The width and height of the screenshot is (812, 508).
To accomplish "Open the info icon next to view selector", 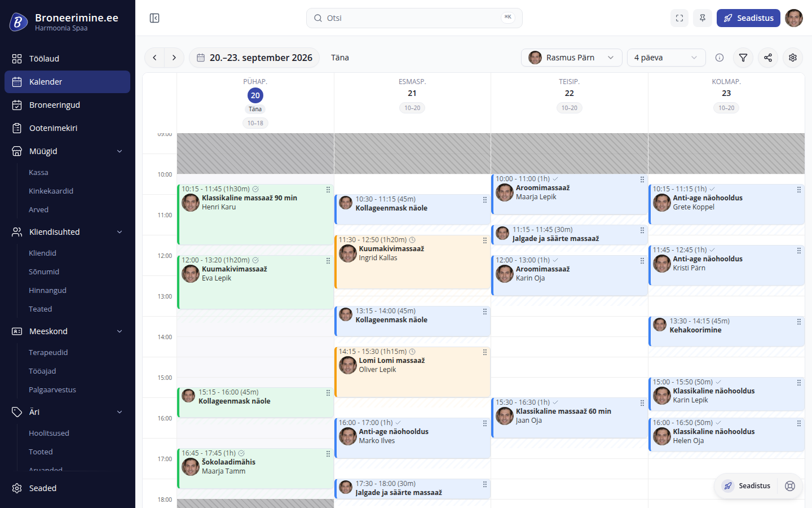I will click(720, 58).
